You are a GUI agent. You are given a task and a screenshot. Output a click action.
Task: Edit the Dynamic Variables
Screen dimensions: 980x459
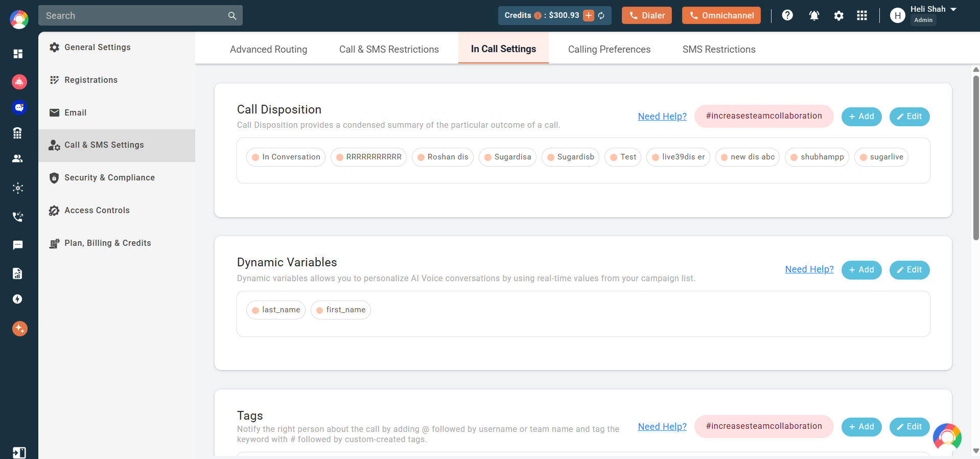909,270
